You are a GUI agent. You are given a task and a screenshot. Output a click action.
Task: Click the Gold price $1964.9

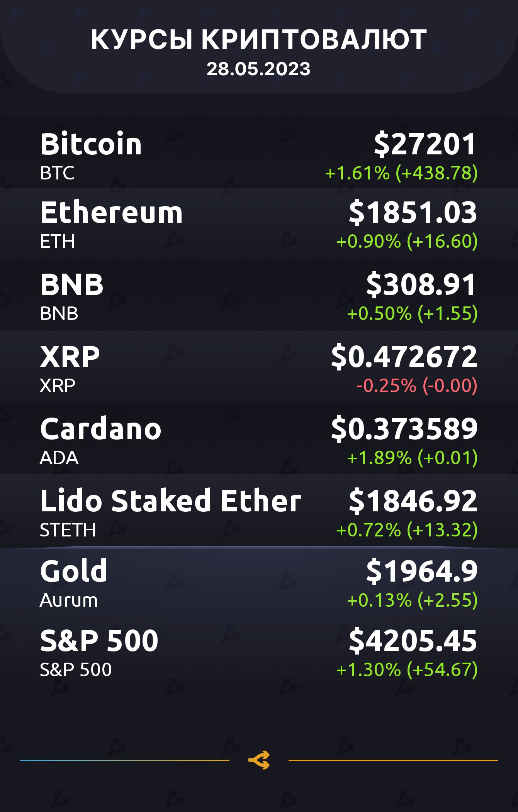point(422,571)
